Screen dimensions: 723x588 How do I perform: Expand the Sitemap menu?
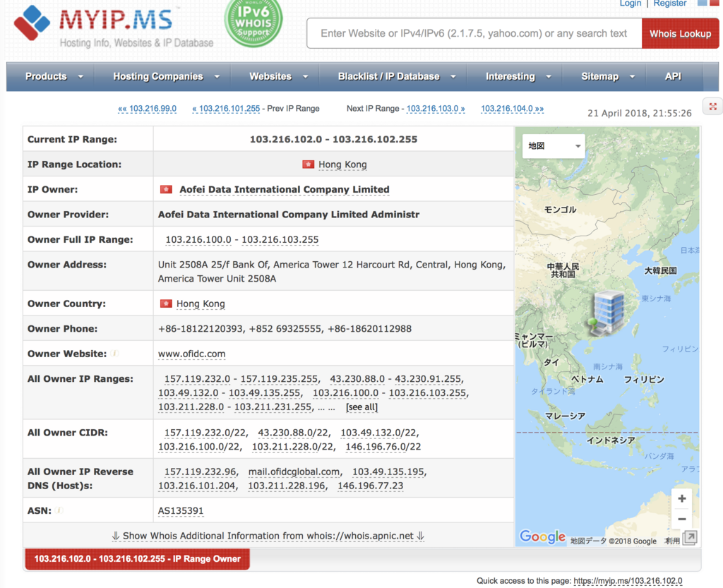coord(608,76)
